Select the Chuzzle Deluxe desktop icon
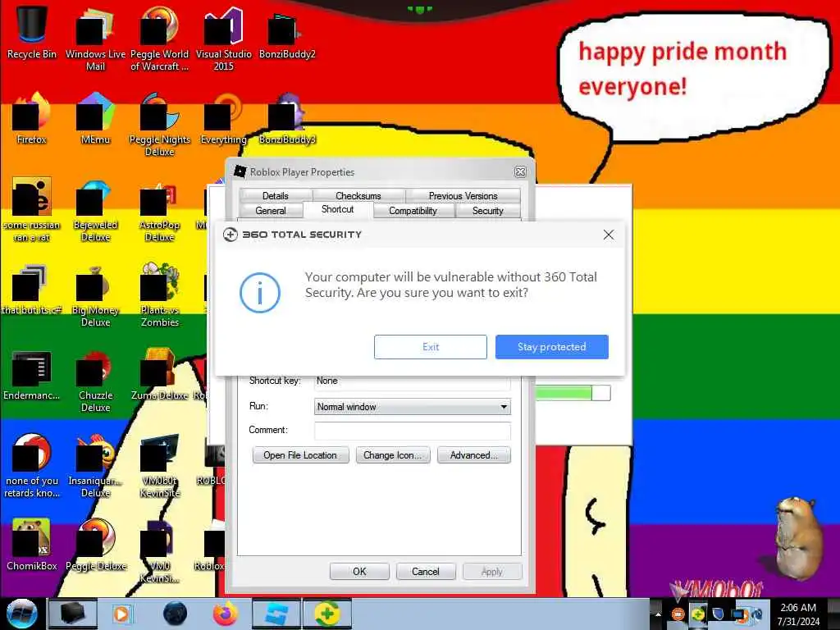840x630 pixels. [x=95, y=381]
